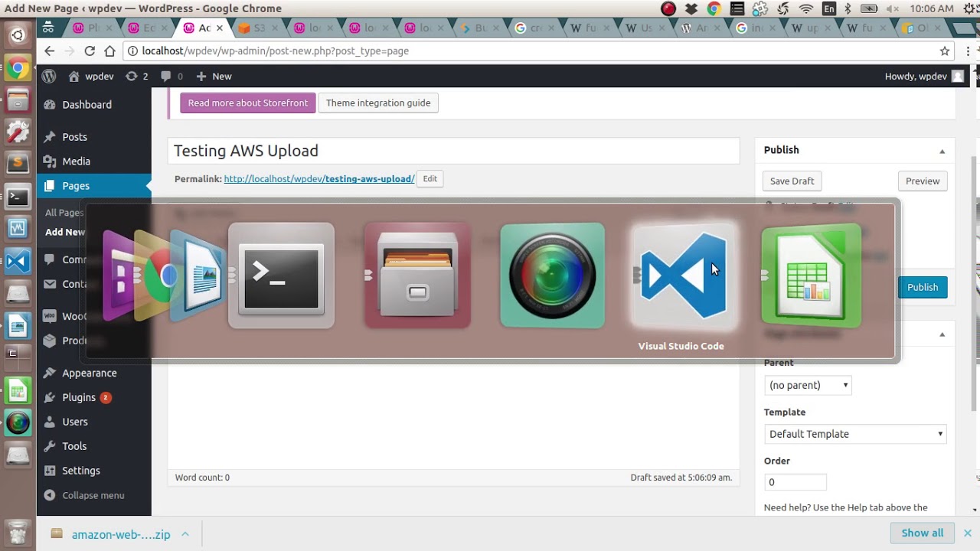Screen dimensions: 980x551
Task: Select the Terminal icon in the app switcher
Action: (282, 276)
